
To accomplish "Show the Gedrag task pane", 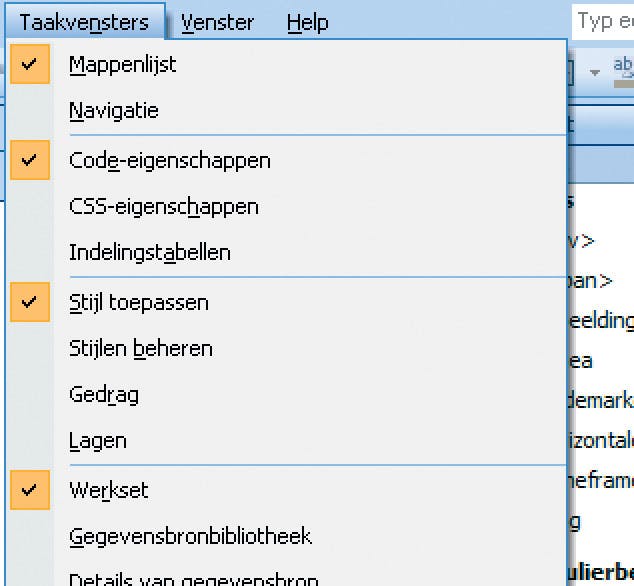I will (x=103, y=395).
